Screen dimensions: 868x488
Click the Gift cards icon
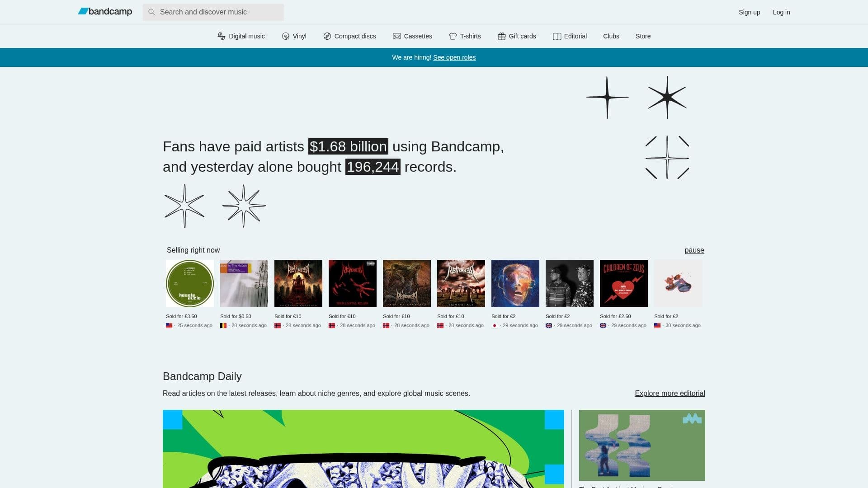point(502,36)
